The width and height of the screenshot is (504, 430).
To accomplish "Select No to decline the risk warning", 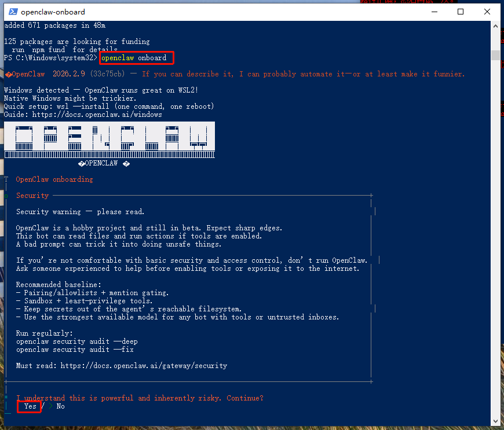I will [x=60, y=406].
